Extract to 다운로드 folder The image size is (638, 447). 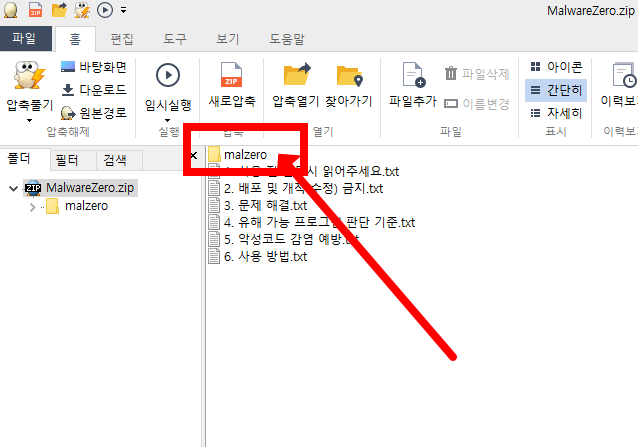coord(94,89)
